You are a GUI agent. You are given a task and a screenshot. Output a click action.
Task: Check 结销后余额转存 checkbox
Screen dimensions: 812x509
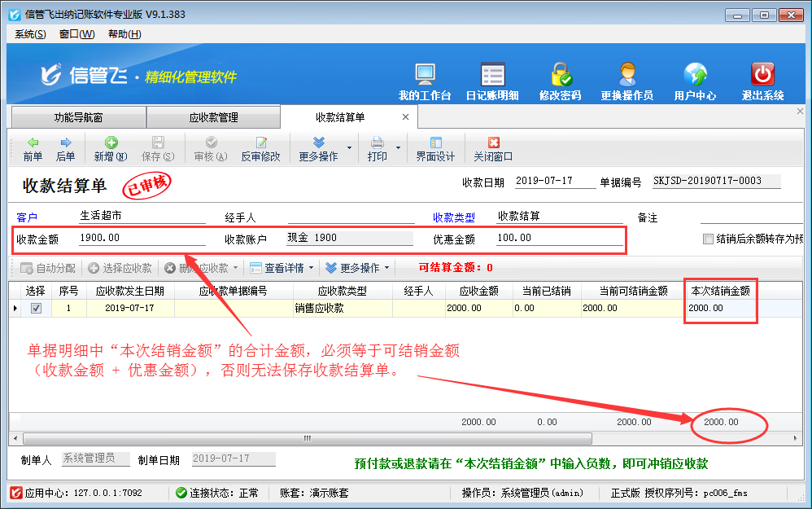709,239
